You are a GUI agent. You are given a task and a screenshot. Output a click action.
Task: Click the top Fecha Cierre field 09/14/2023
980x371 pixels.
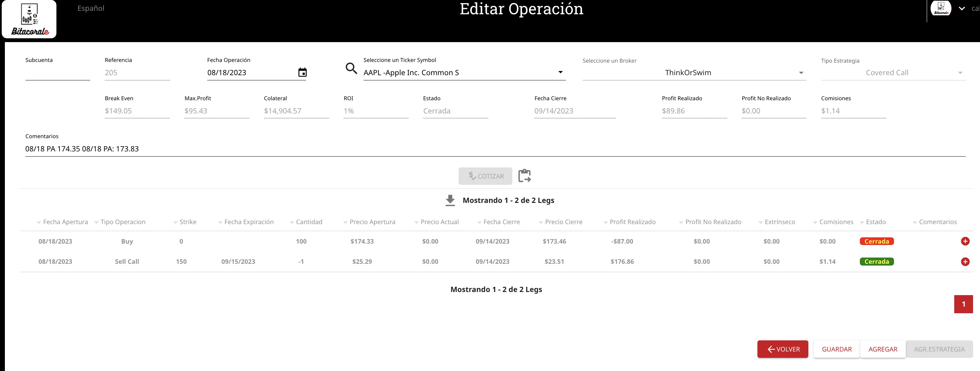click(x=575, y=111)
